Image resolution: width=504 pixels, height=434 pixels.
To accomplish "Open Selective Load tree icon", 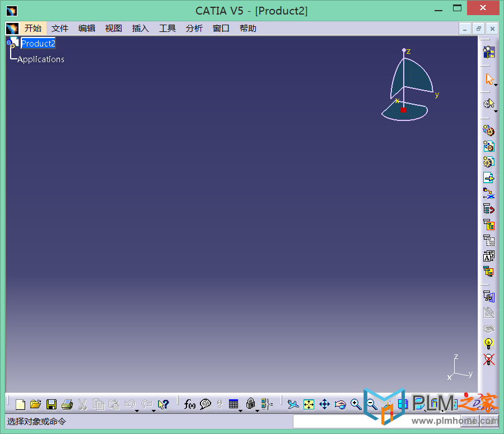I will (488, 272).
